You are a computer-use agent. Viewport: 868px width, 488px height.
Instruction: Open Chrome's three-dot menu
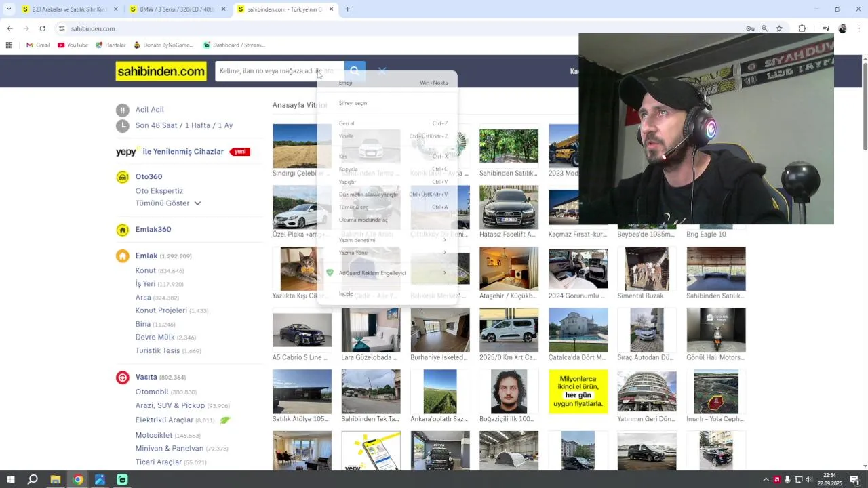[859, 28]
